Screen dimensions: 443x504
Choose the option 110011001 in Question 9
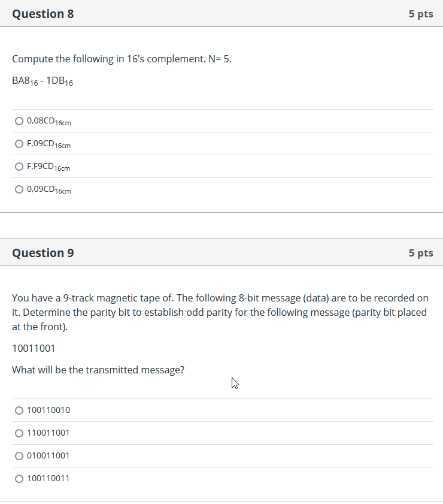(48, 433)
